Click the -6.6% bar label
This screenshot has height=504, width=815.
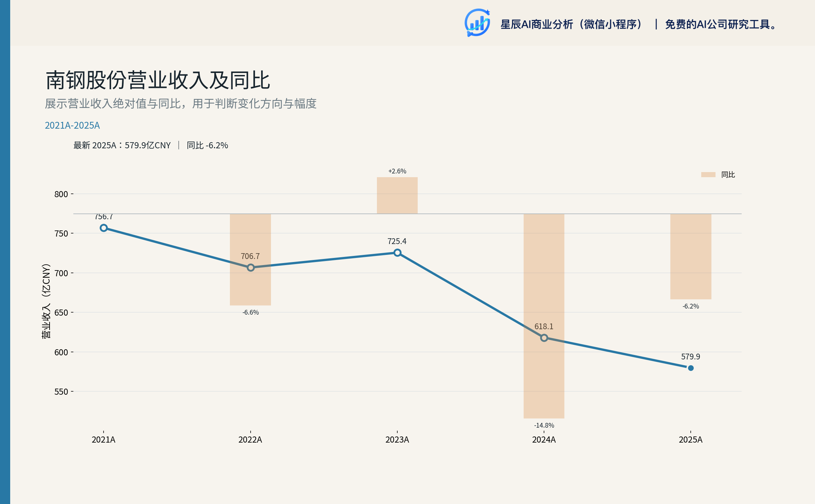pyautogui.click(x=251, y=313)
